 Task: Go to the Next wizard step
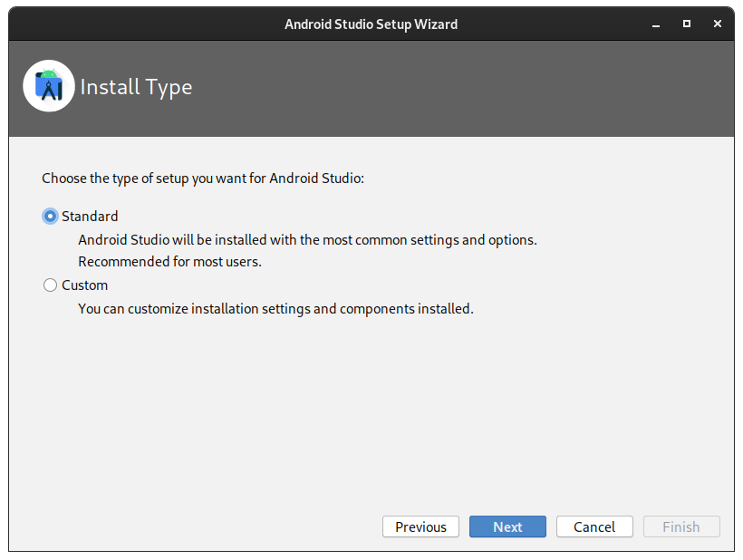tap(507, 526)
